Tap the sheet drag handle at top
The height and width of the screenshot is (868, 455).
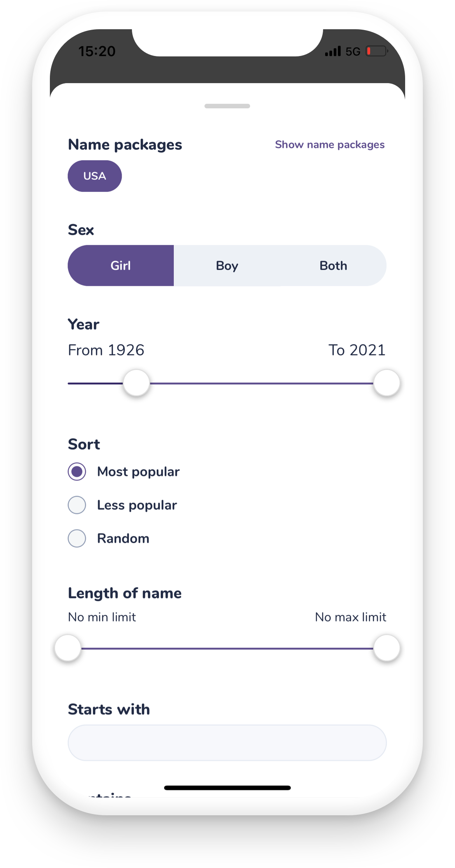[227, 106]
